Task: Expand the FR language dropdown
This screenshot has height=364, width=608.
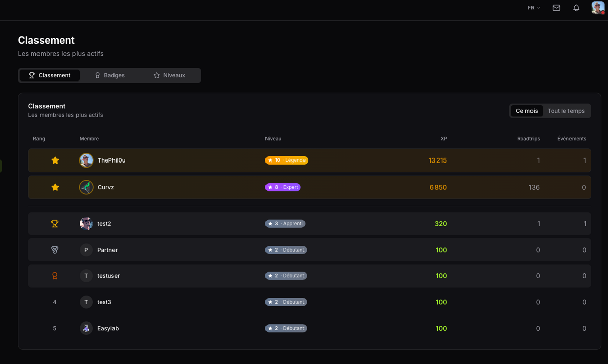Action: tap(534, 8)
